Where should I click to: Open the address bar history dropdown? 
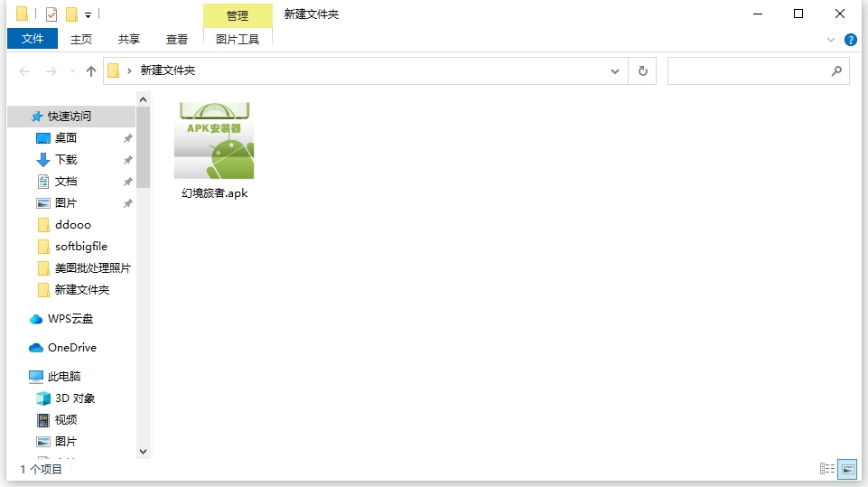point(614,70)
